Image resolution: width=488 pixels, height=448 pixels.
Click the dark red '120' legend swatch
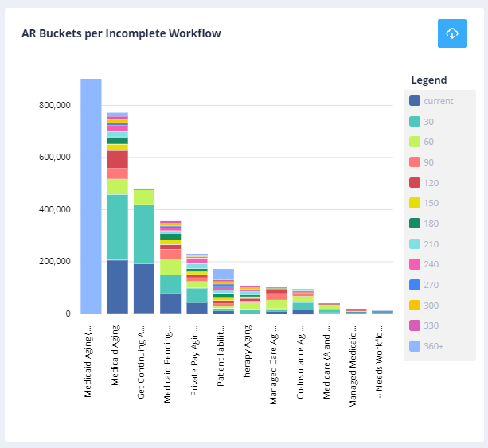(x=414, y=183)
